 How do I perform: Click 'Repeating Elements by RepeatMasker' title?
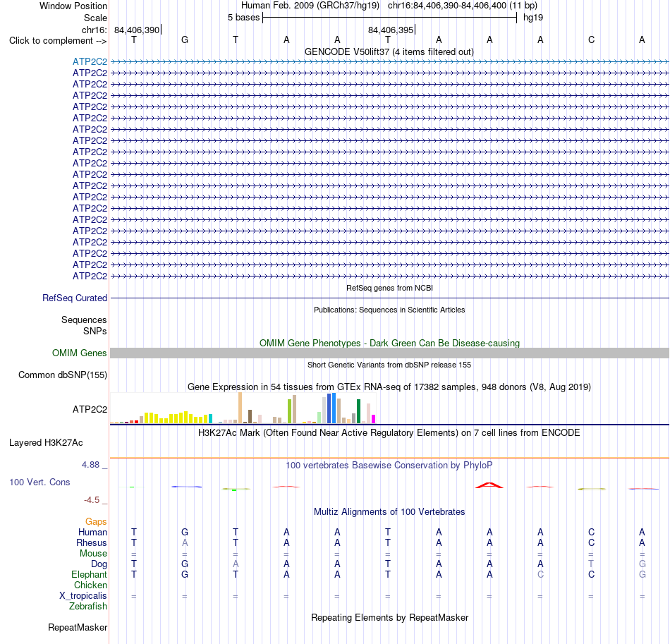point(389,617)
